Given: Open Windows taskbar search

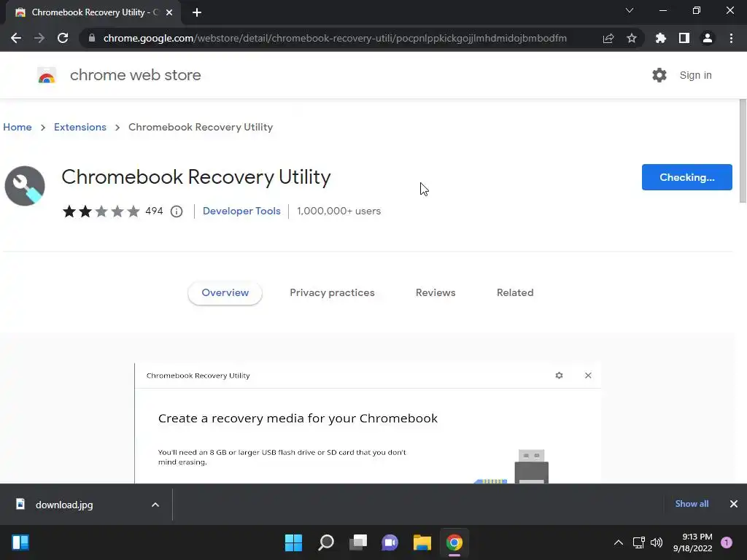Looking at the screenshot, I should [326, 542].
